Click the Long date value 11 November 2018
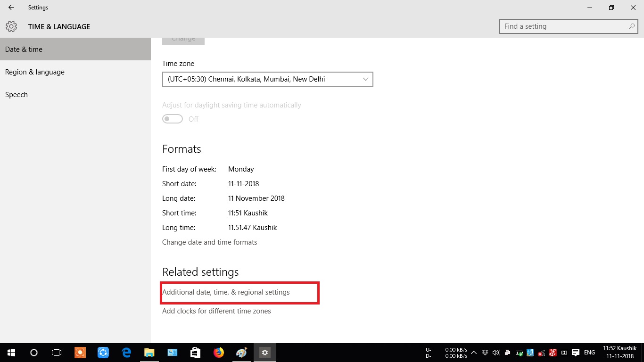644x362 pixels. coord(256,198)
